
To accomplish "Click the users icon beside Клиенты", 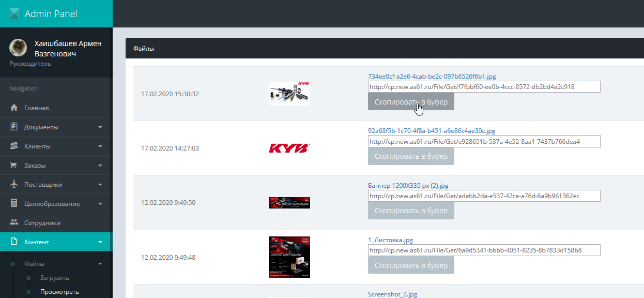I will [14, 146].
